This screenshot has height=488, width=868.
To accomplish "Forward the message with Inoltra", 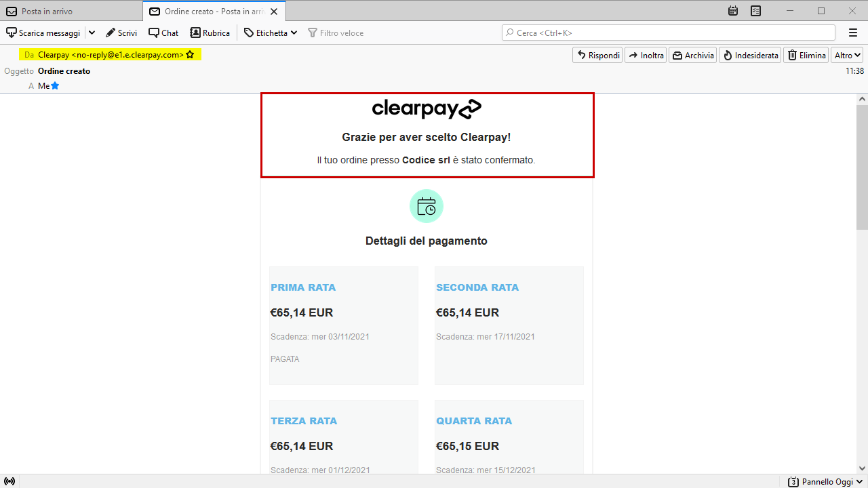I will pyautogui.click(x=646, y=56).
